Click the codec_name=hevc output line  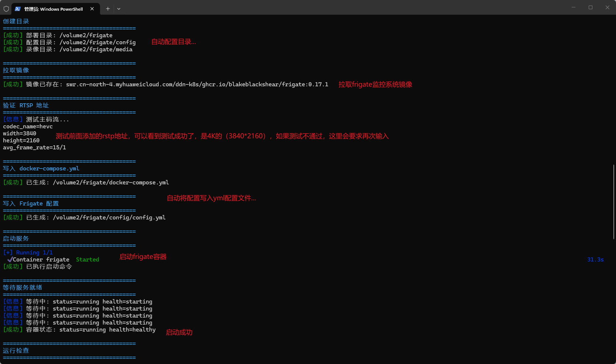click(x=28, y=126)
